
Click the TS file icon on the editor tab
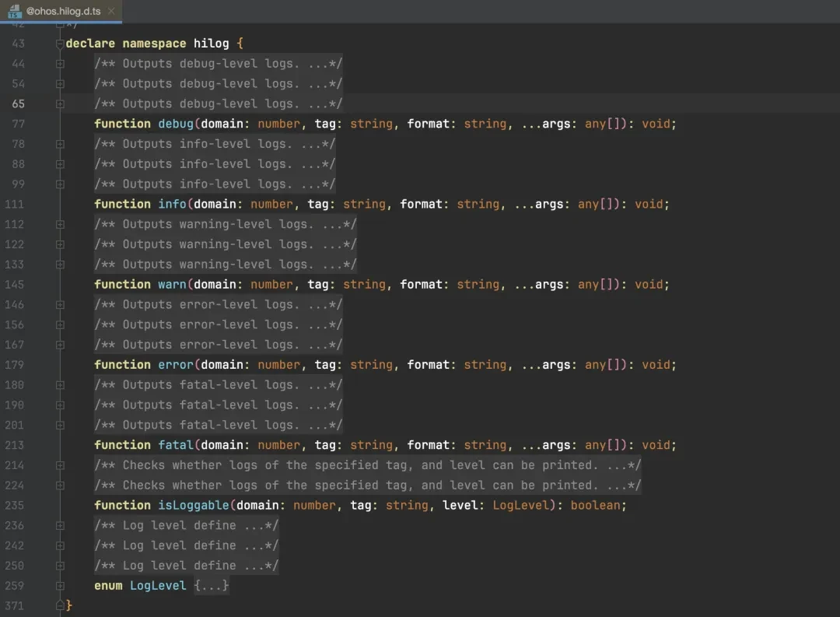click(14, 11)
